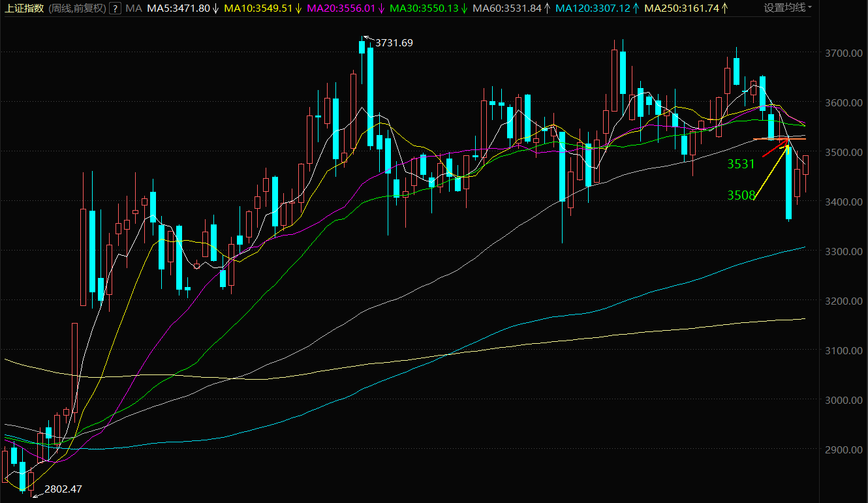Select the candlestick at the 3731.69 peak
Image resolution: width=868 pixels, height=503 pixels.
tap(362, 47)
